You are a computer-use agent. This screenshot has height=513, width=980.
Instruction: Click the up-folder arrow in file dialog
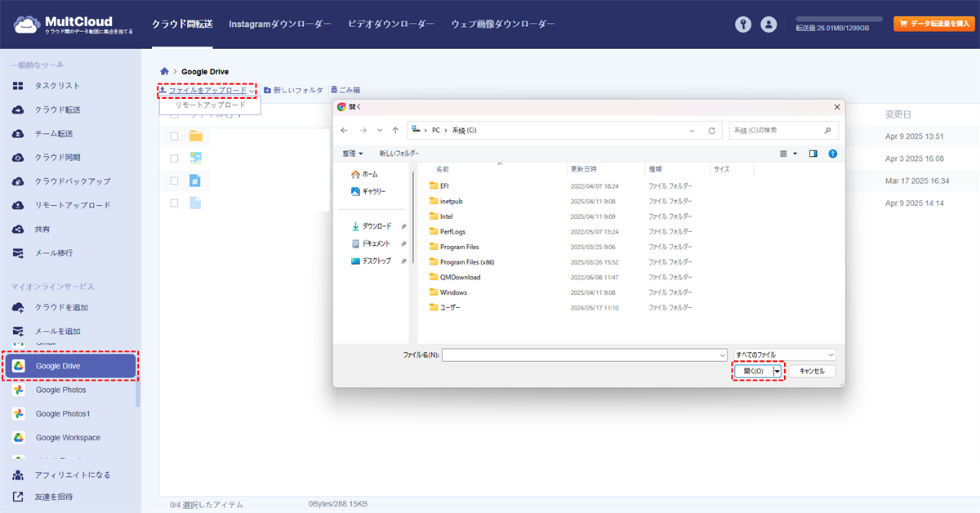[395, 130]
